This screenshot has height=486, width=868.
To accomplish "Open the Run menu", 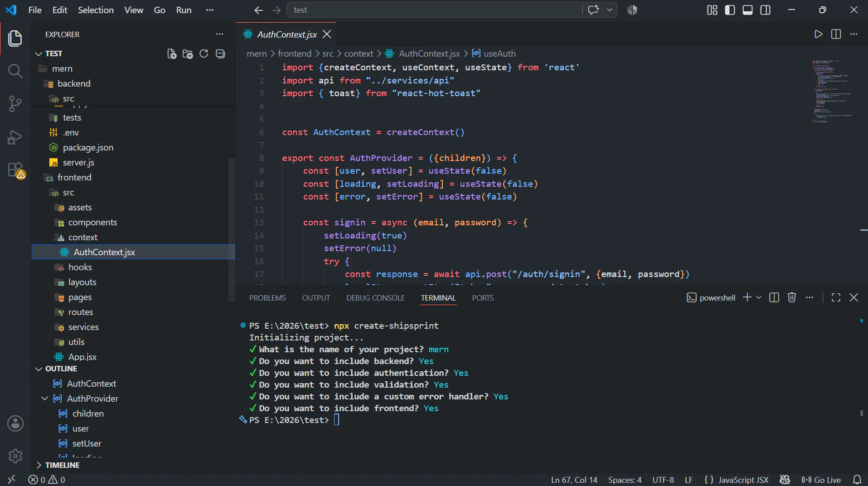I will (x=184, y=10).
